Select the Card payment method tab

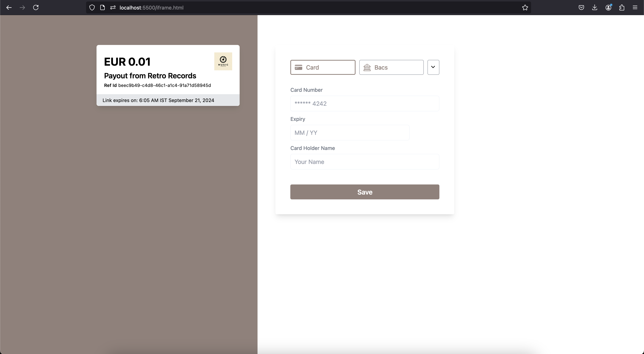tap(323, 67)
